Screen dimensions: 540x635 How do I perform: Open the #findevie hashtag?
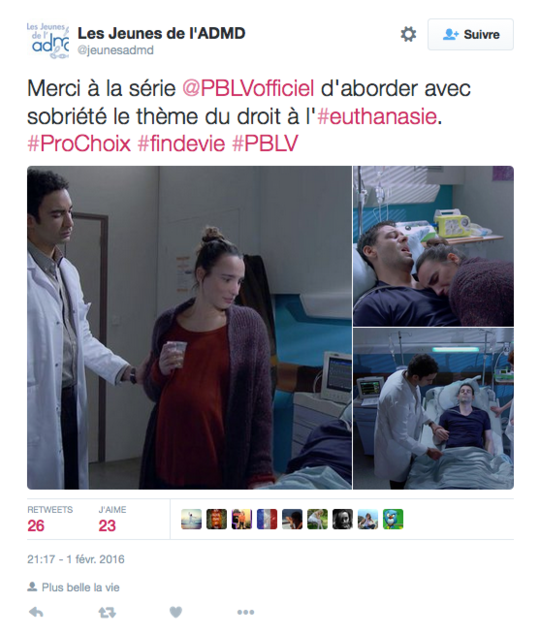click(181, 144)
